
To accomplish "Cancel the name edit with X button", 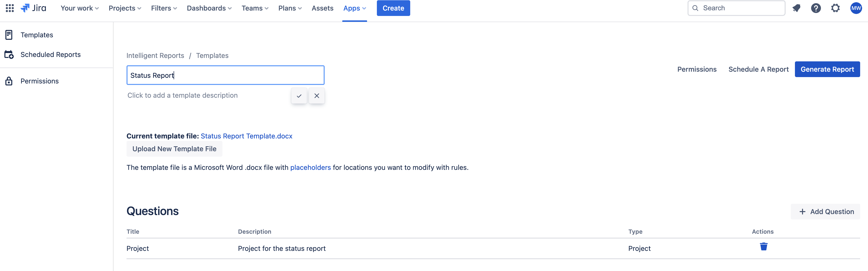I will coord(317,96).
